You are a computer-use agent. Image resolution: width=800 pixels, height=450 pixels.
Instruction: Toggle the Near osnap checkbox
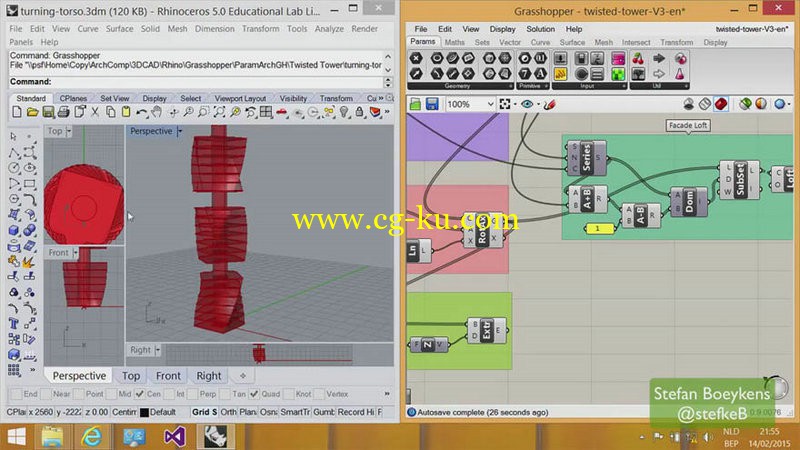click(47, 394)
